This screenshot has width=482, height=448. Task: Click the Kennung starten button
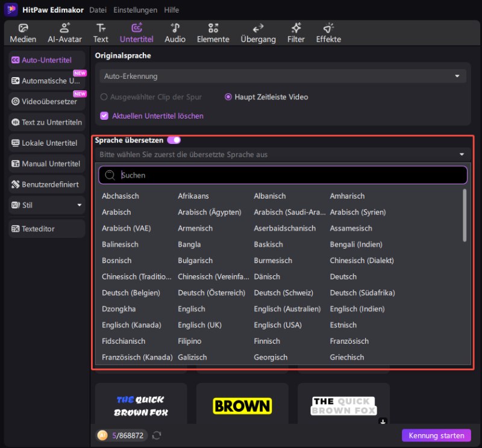pos(436,435)
